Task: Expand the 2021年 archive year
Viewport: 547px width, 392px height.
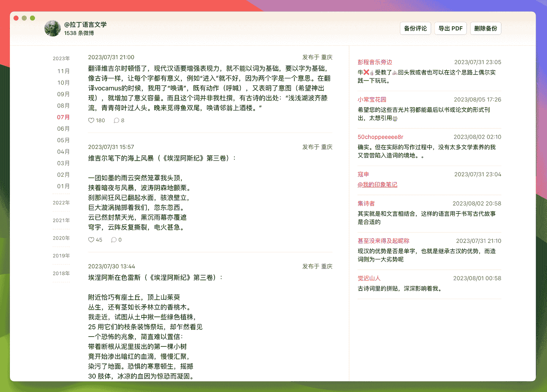Action: coord(61,220)
